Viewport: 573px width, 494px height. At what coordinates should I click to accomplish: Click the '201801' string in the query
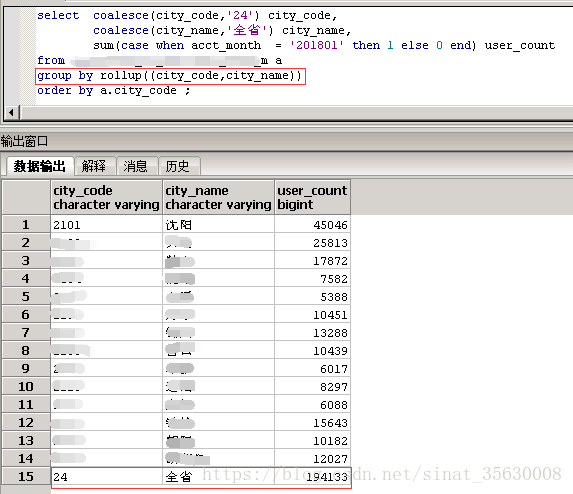(316, 45)
